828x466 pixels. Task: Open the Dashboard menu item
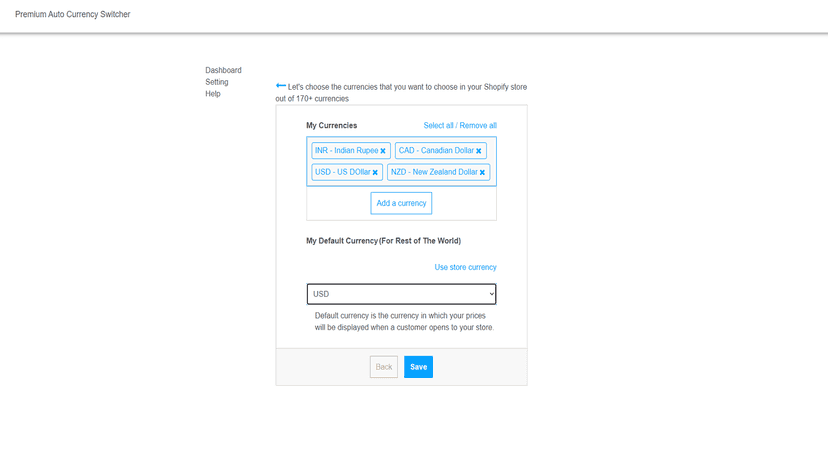click(x=223, y=70)
